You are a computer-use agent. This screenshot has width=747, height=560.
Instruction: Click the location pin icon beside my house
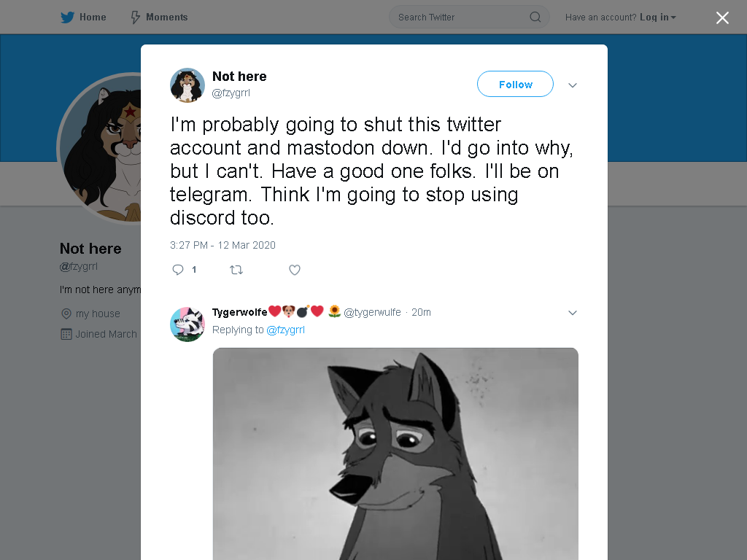click(66, 314)
